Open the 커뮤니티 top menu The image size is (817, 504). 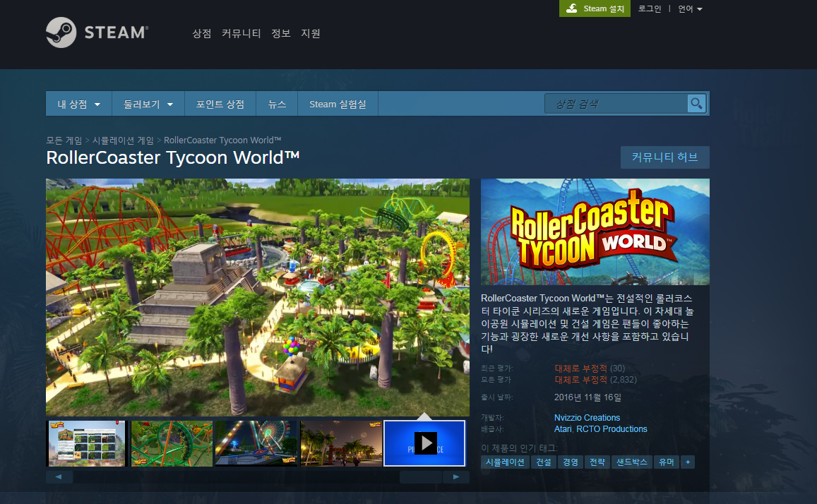[x=241, y=33]
